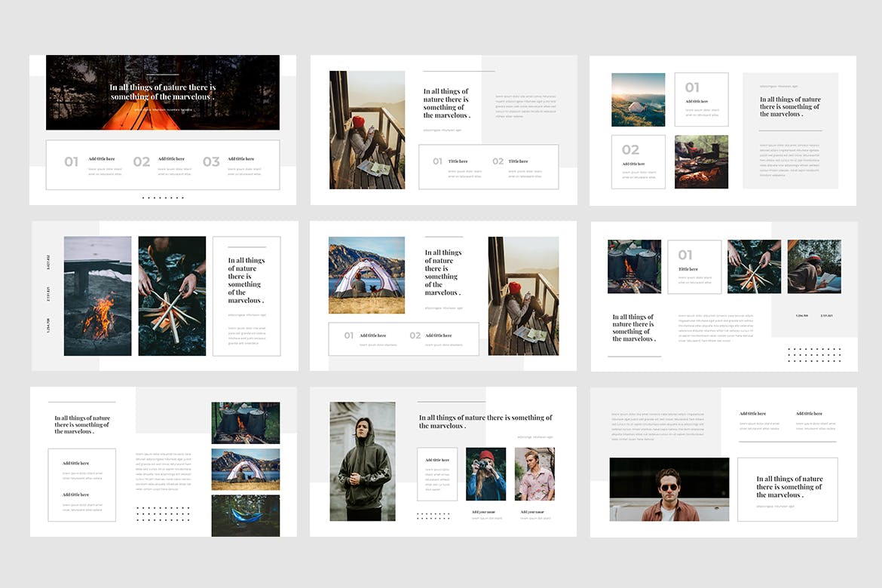Click the '02' box beside the campfire cookware photo
The height and width of the screenshot is (588, 882).
pyautogui.click(x=638, y=161)
